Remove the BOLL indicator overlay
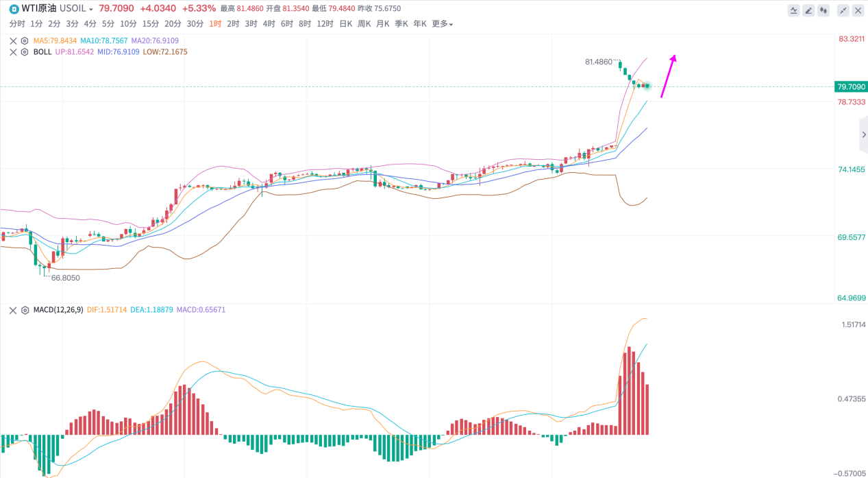The width and height of the screenshot is (868, 478). click(x=13, y=51)
